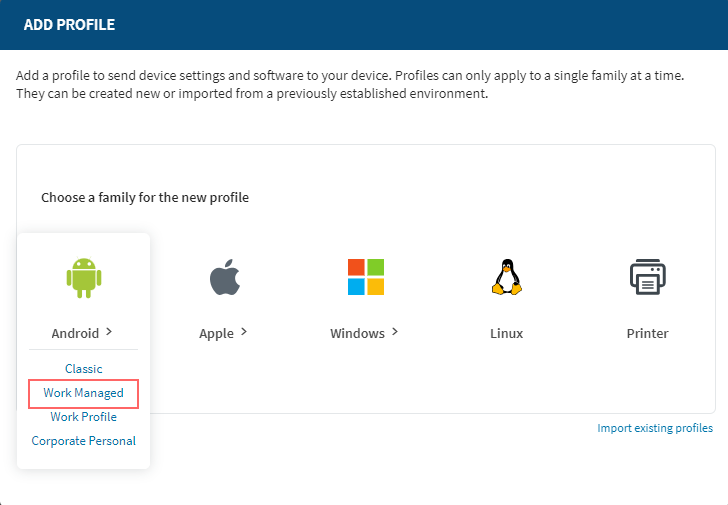Click 'Choose a family for the new profile' heading
728x505 pixels.
[x=145, y=198]
